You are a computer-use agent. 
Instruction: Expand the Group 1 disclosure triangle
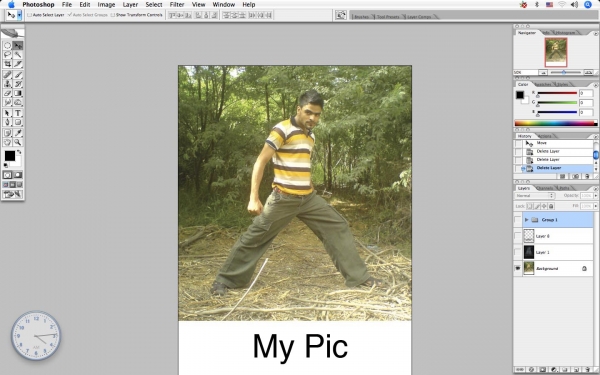(527, 220)
